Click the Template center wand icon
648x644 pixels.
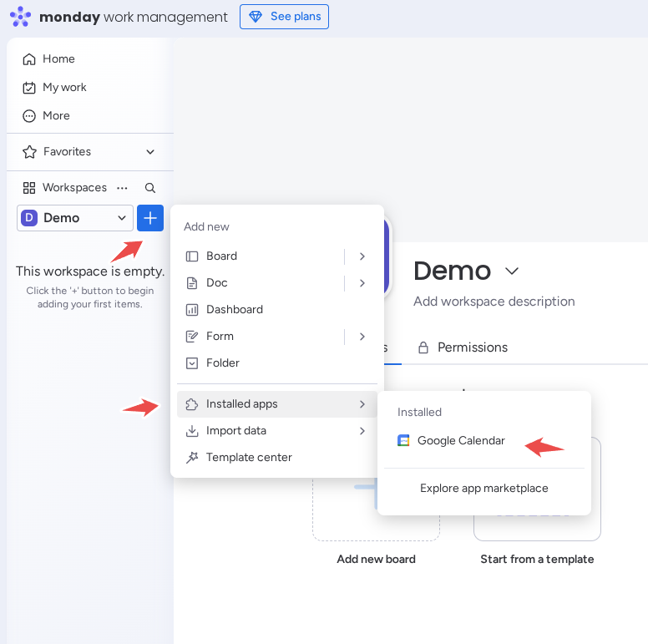[x=192, y=458]
